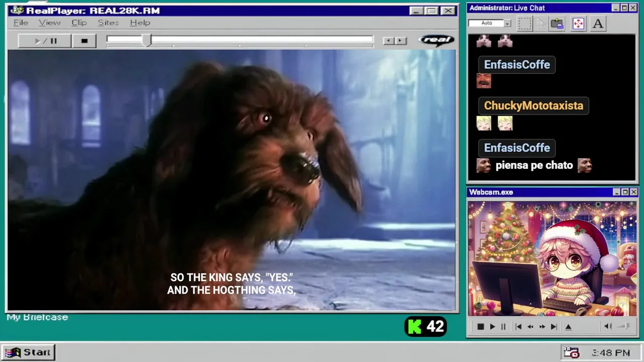Click the green K 42 counter badge
The height and width of the screenshot is (362, 644).
[426, 327]
